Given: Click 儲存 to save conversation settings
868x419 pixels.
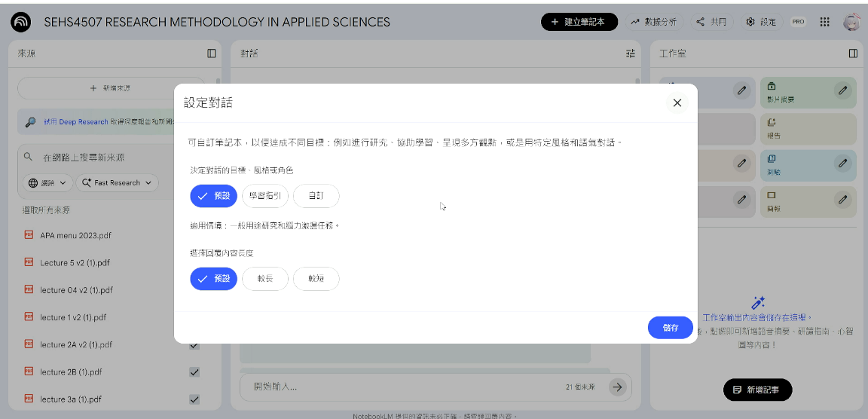Looking at the screenshot, I should coord(670,328).
